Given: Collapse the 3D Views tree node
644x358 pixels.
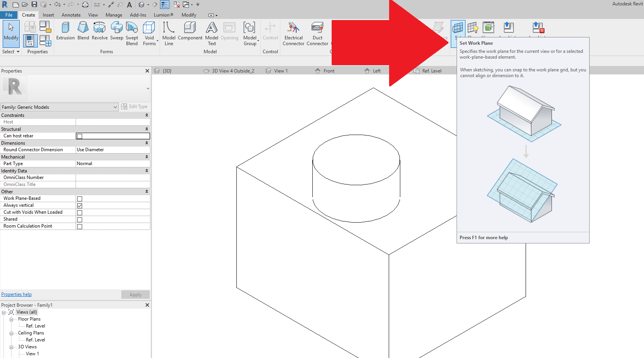Looking at the screenshot, I should [11, 347].
